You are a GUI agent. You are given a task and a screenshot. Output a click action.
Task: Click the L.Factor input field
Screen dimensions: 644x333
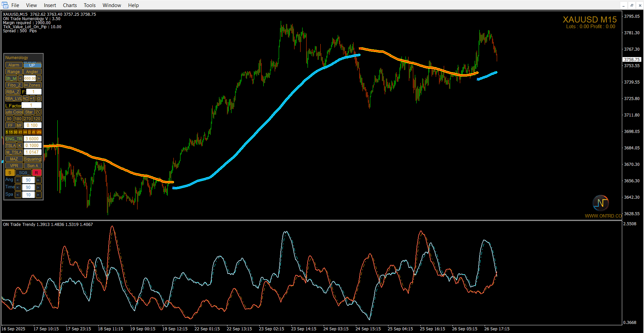(x=32, y=105)
